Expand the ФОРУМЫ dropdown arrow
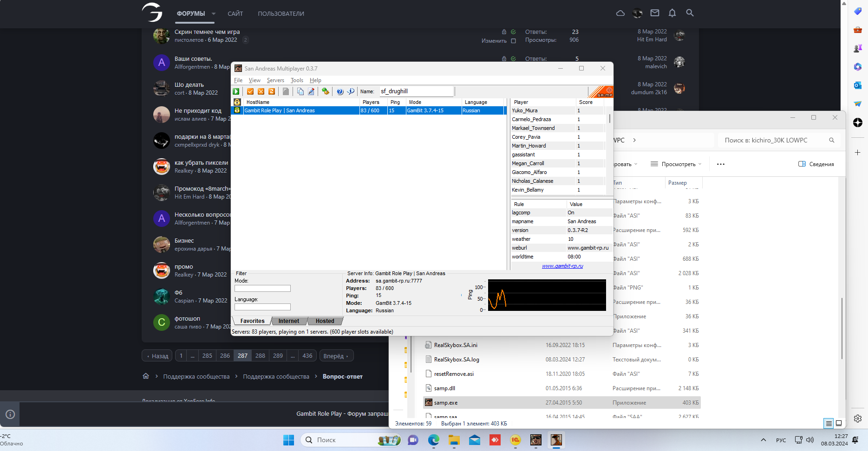The image size is (868, 451). tap(214, 14)
